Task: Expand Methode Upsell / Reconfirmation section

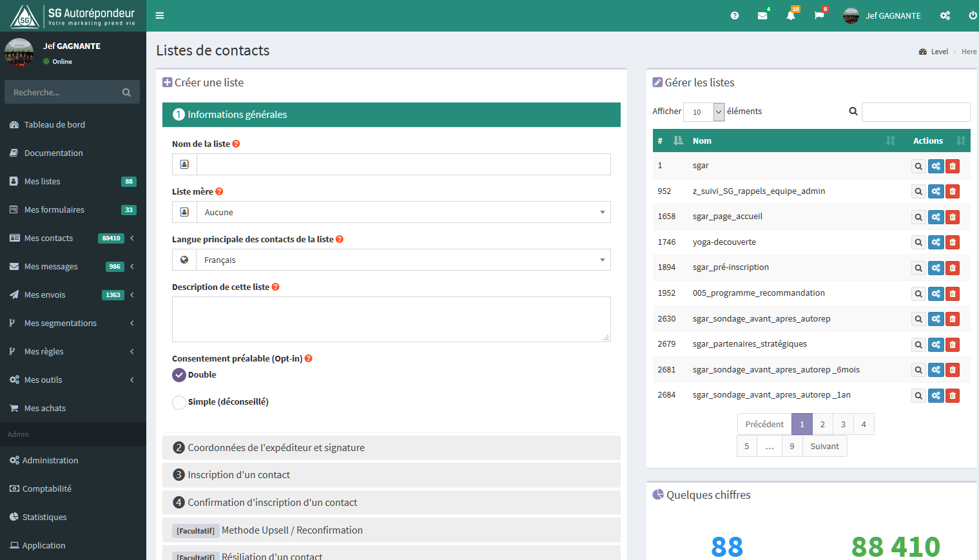Action: tap(391, 530)
